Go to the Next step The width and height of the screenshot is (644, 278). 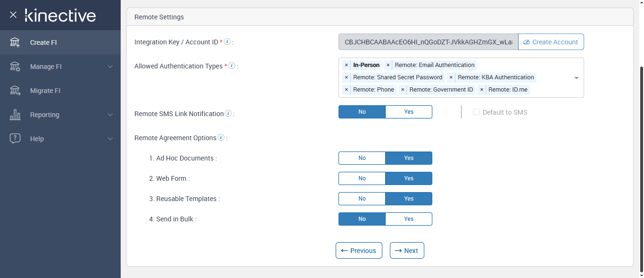[407, 251]
